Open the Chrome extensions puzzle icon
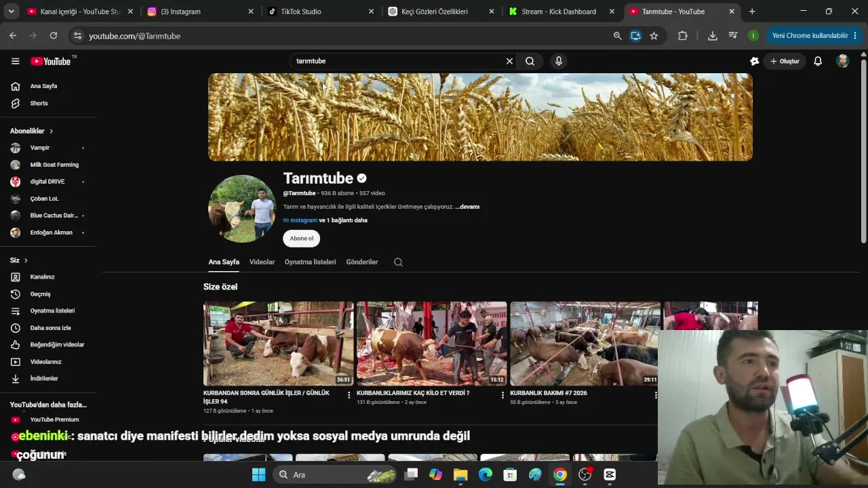The height and width of the screenshot is (488, 868). pos(683,36)
